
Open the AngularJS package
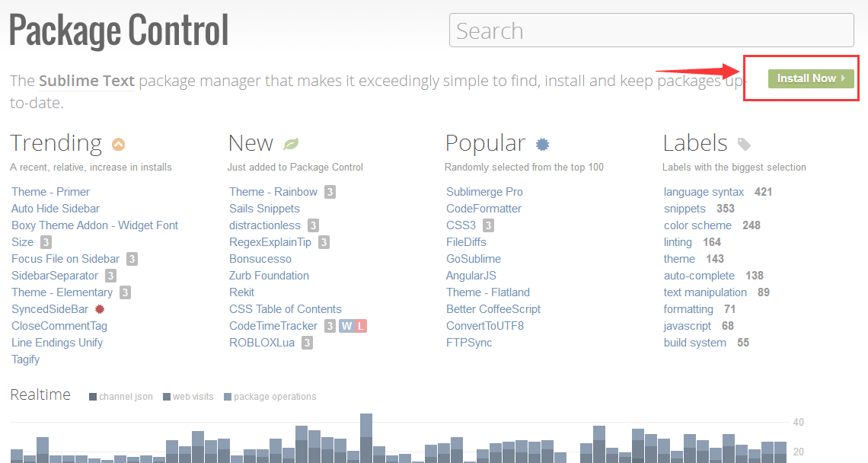tap(471, 275)
